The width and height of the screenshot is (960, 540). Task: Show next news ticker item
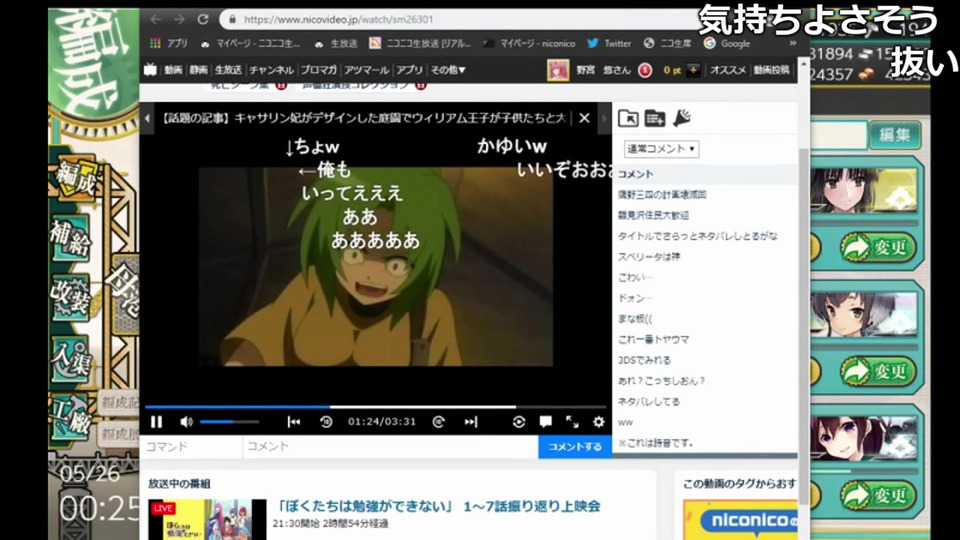pos(604,118)
